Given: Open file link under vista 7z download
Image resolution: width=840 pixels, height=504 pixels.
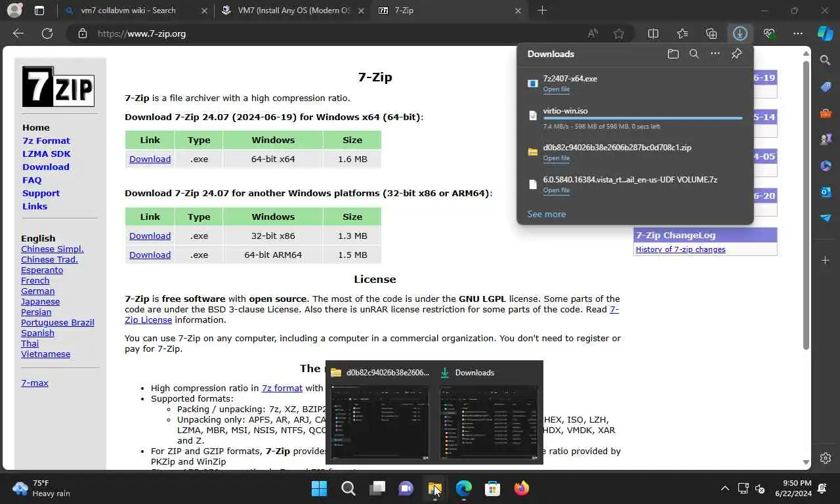Looking at the screenshot, I should [x=556, y=190].
